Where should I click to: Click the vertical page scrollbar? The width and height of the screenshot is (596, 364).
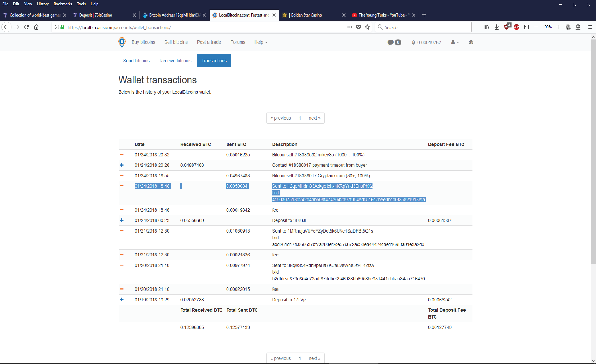tap(593, 152)
